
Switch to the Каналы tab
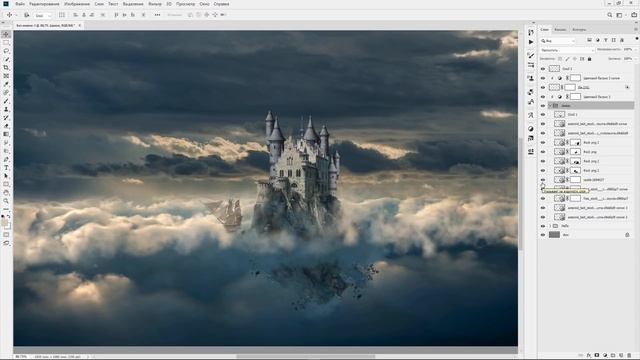pos(560,29)
